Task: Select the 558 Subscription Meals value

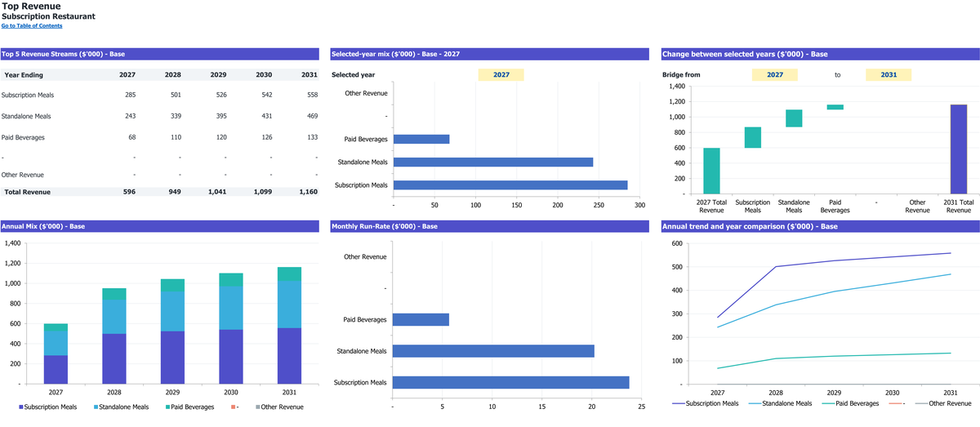Action: coord(311,95)
